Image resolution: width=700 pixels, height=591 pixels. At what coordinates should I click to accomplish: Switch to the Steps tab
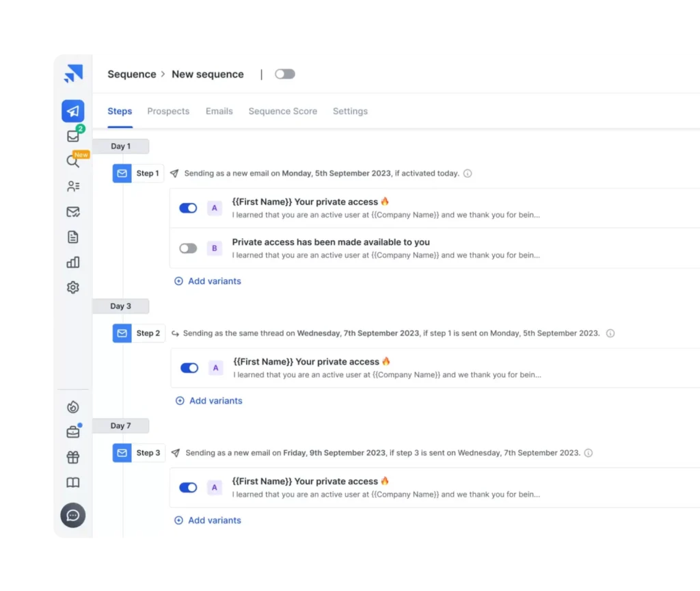pos(120,111)
